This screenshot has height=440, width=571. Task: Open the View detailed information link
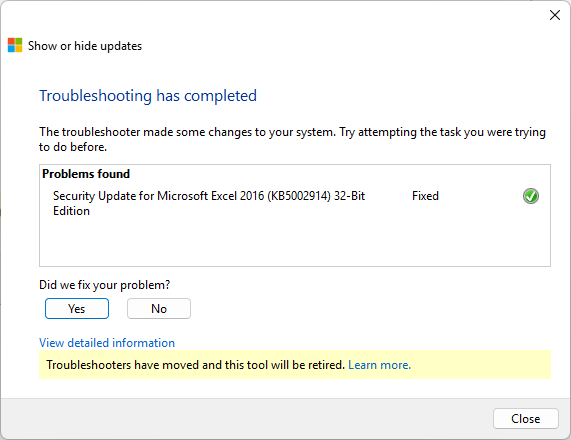[107, 343]
